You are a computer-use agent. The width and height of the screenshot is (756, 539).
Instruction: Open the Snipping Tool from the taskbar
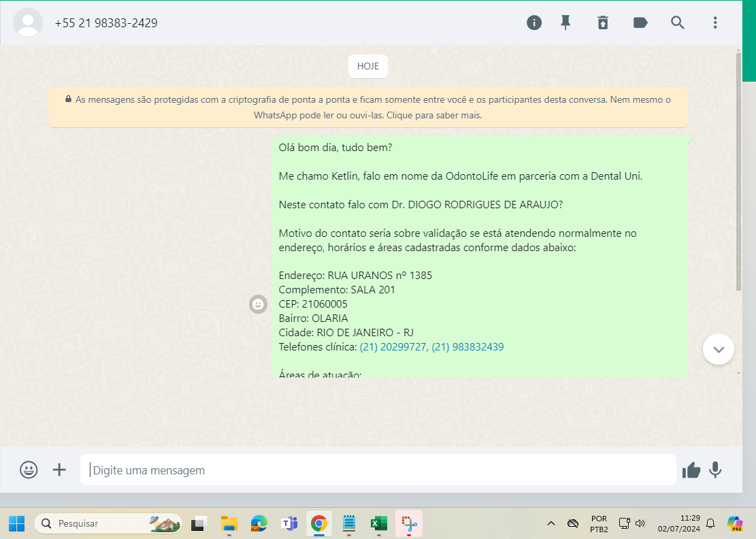tap(409, 523)
